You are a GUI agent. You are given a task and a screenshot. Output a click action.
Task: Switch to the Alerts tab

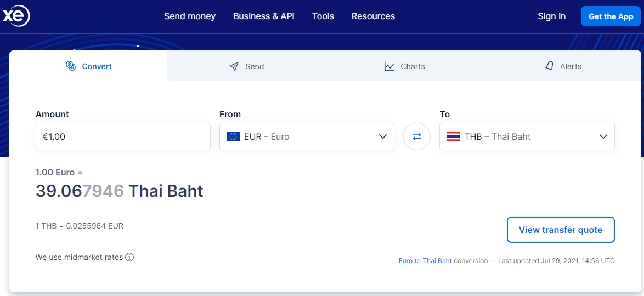tap(563, 66)
